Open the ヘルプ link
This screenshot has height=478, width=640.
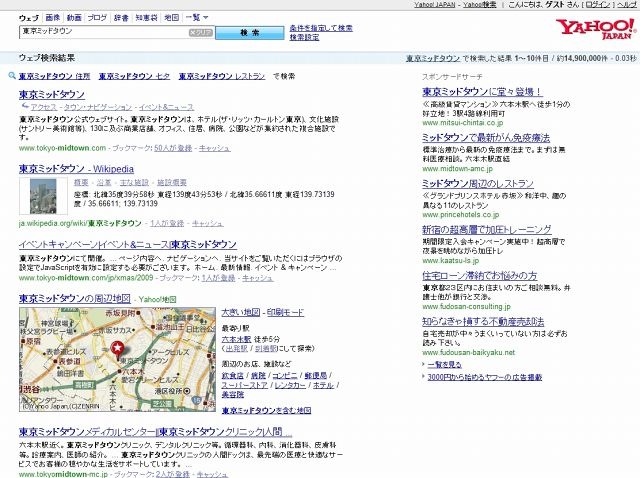pos(627,4)
